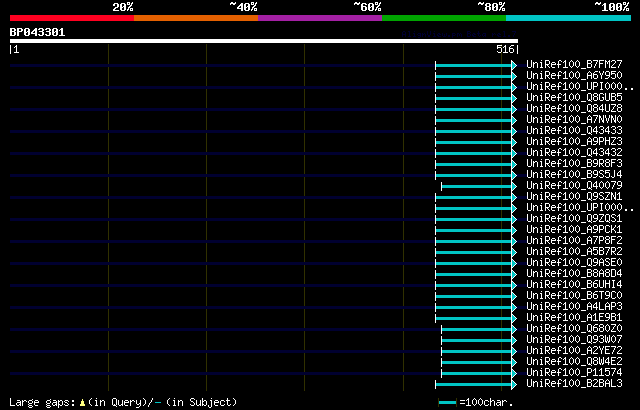Select the ~60% legend label

[367, 7]
